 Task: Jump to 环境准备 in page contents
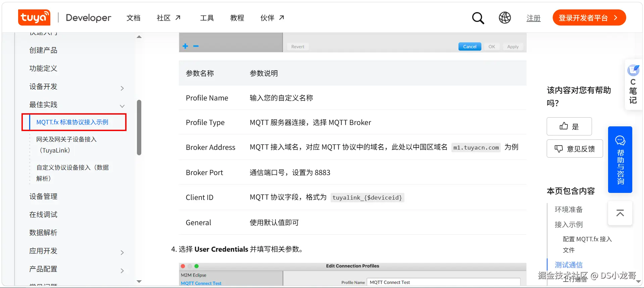pos(568,209)
